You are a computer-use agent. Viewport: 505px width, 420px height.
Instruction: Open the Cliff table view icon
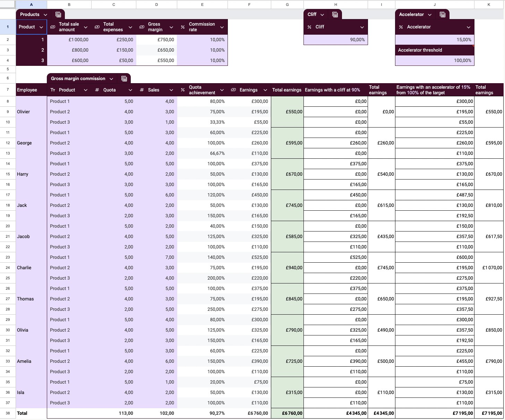335,15
